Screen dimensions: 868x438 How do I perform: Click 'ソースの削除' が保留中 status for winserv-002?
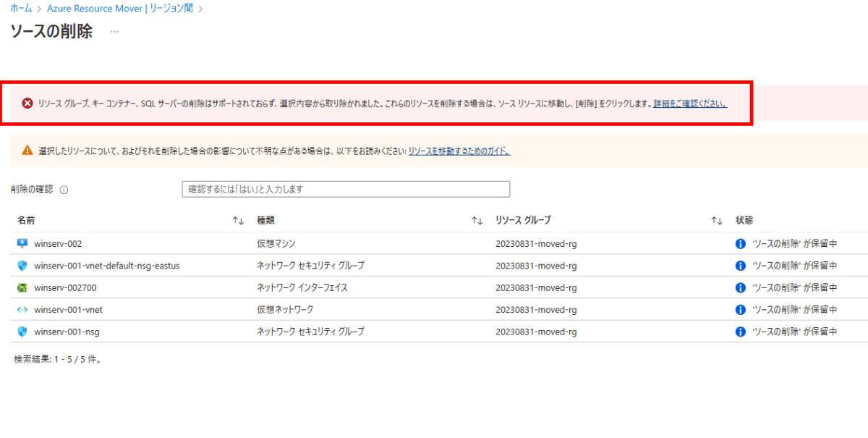[795, 244]
